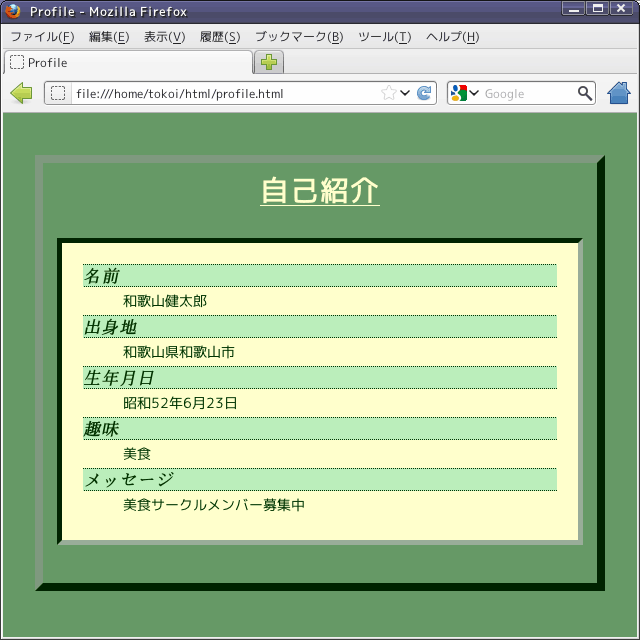Open the ヘルプ(H) menu

point(452,37)
